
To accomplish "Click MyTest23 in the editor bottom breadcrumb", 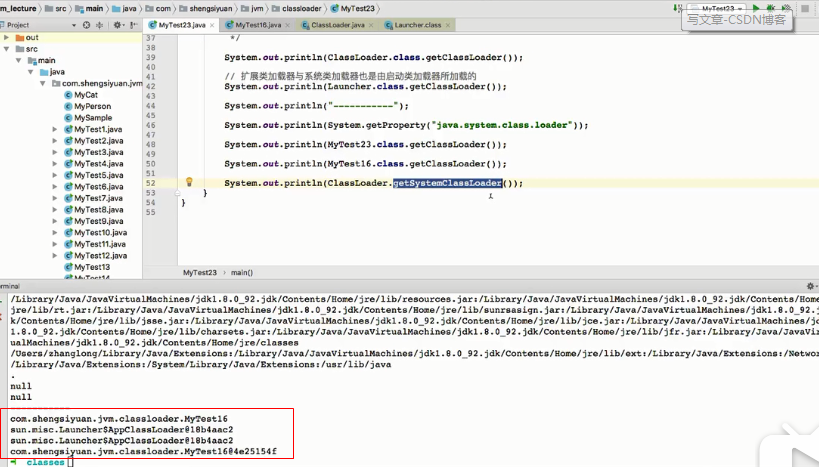I will click(x=200, y=273).
